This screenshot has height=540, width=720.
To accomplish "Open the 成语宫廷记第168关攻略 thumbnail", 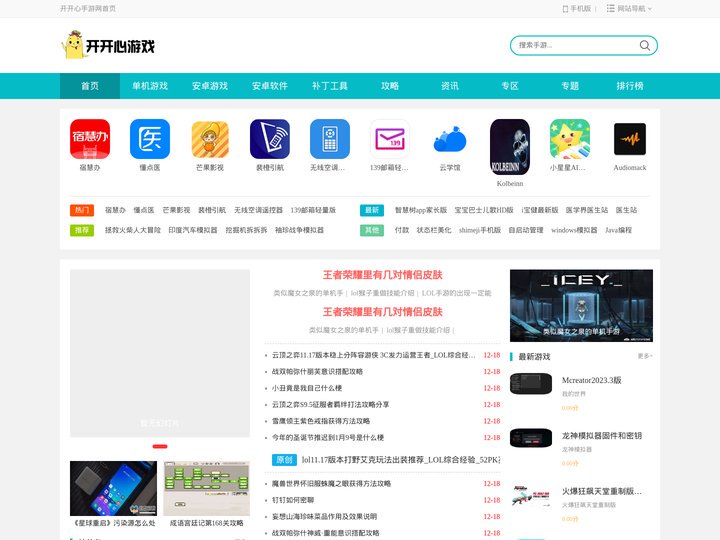I will pos(207,489).
